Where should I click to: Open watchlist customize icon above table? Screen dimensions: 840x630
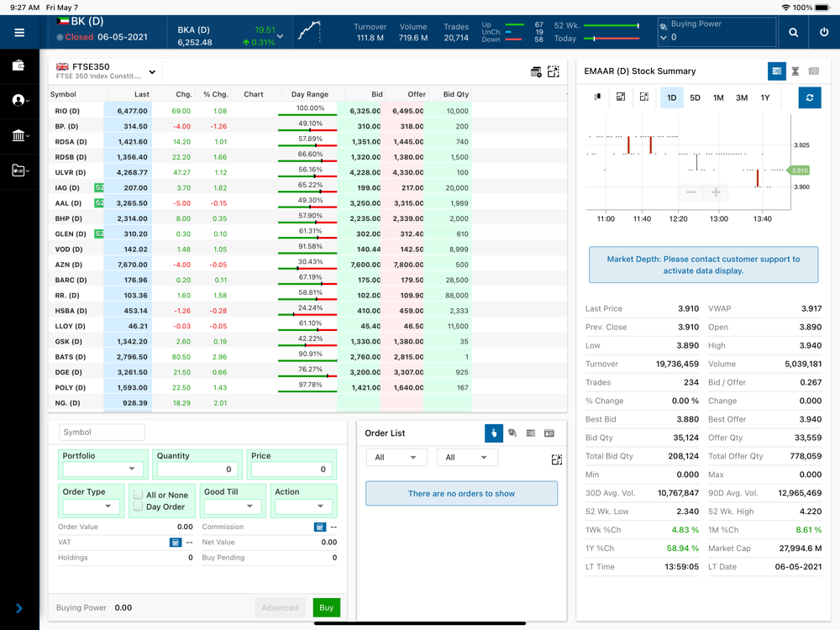(536, 71)
